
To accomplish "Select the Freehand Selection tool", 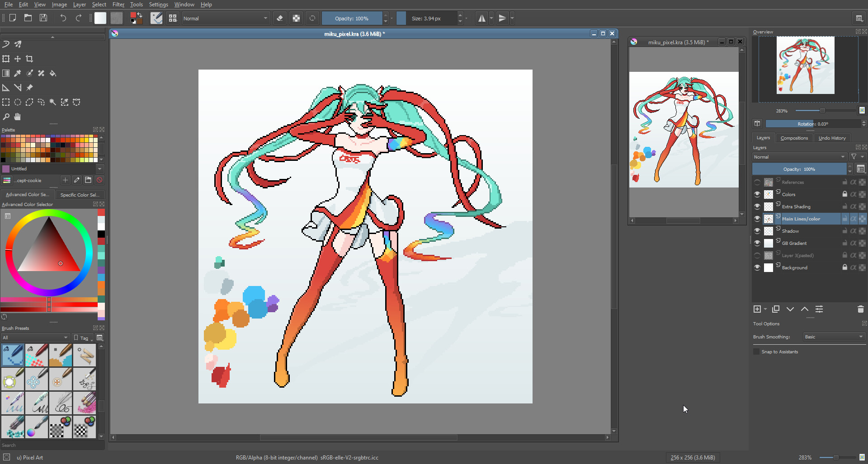I will 41,102.
